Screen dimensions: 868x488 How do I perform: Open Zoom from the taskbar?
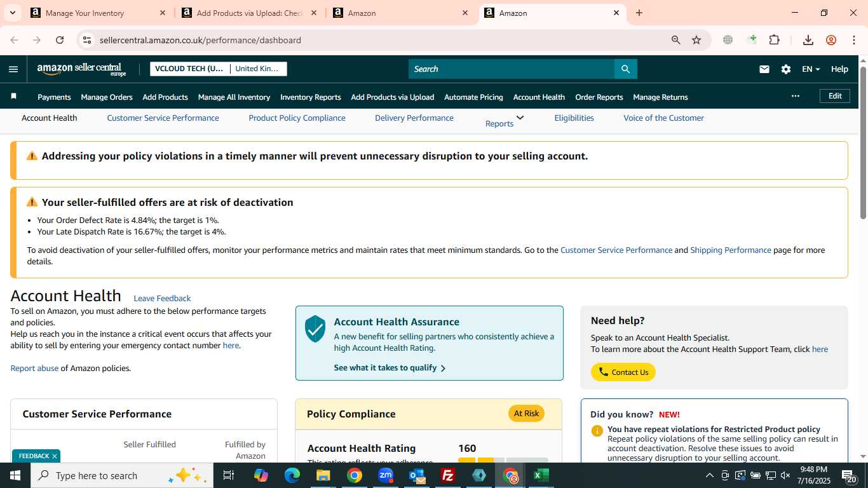tap(386, 475)
